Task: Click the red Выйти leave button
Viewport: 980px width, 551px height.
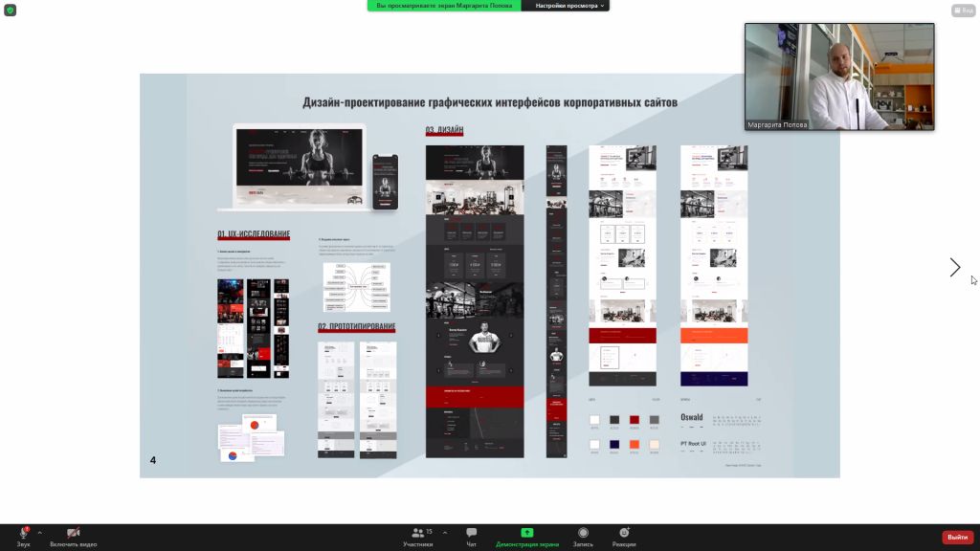Action: [957, 537]
